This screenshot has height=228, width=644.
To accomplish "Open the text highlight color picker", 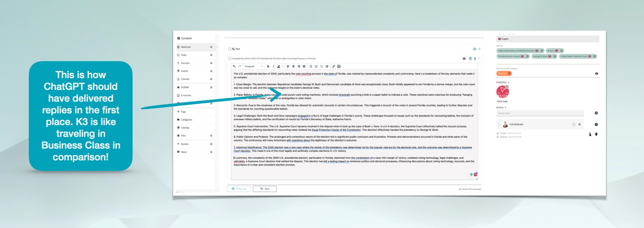I will pyautogui.click(x=279, y=66).
